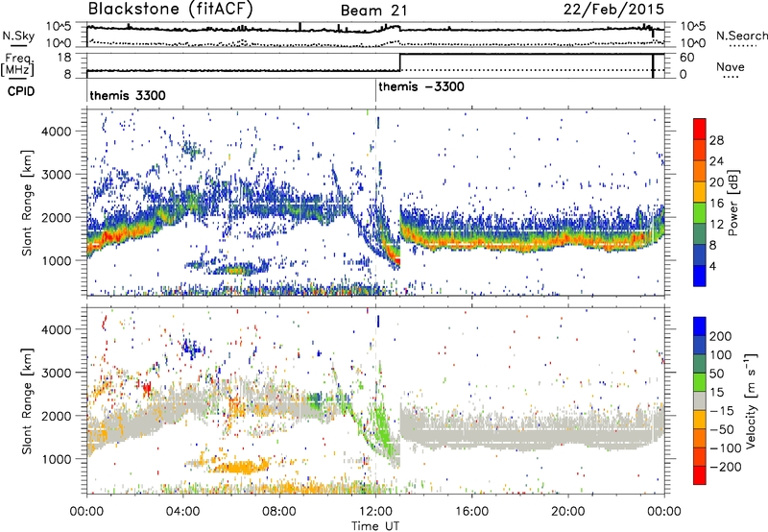Click the "16" tick on the Power colorbar
Screen dimensions: 768x532
point(716,204)
